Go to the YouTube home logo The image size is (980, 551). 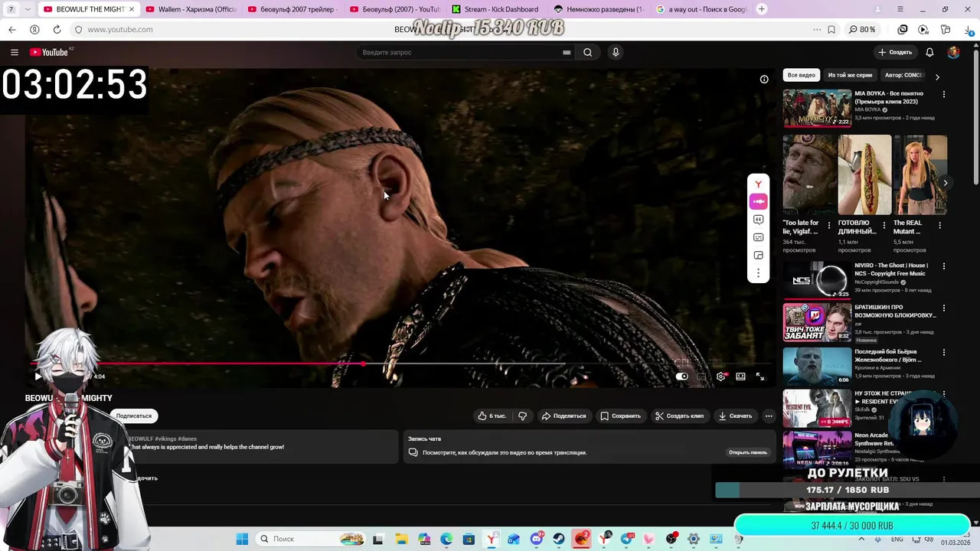coord(49,52)
